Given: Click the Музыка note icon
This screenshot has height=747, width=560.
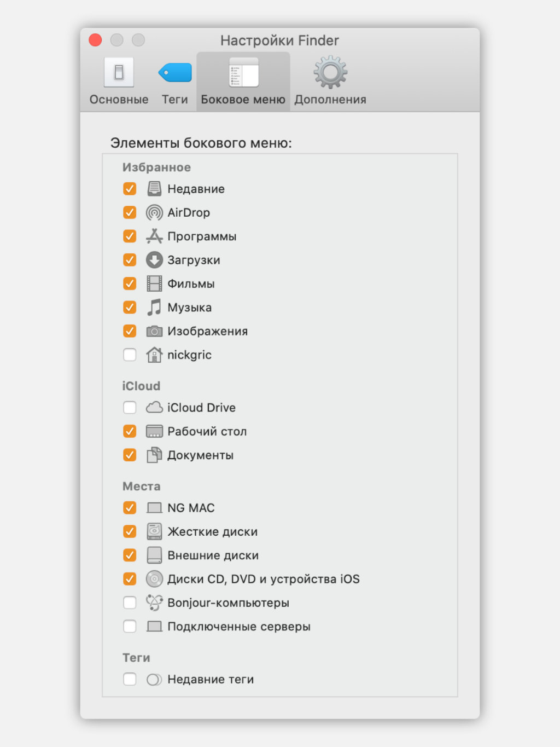Looking at the screenshot, I should [x=154, y=308].
